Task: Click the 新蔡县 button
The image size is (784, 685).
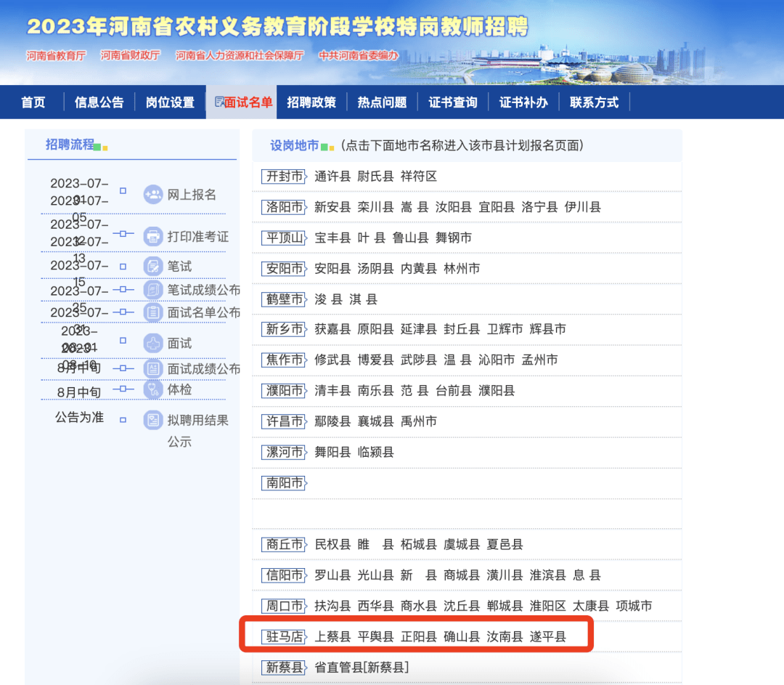Action: 284,668
